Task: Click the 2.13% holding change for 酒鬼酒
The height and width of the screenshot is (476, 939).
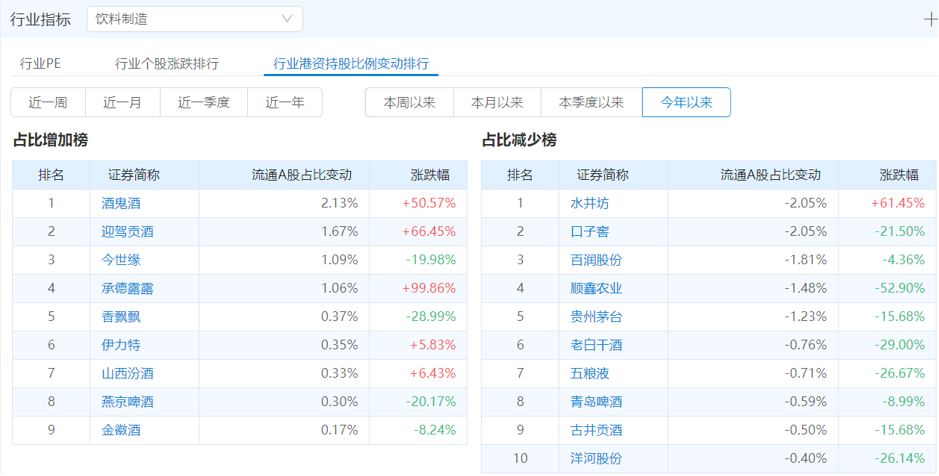Action: click(x=340, y=204)
